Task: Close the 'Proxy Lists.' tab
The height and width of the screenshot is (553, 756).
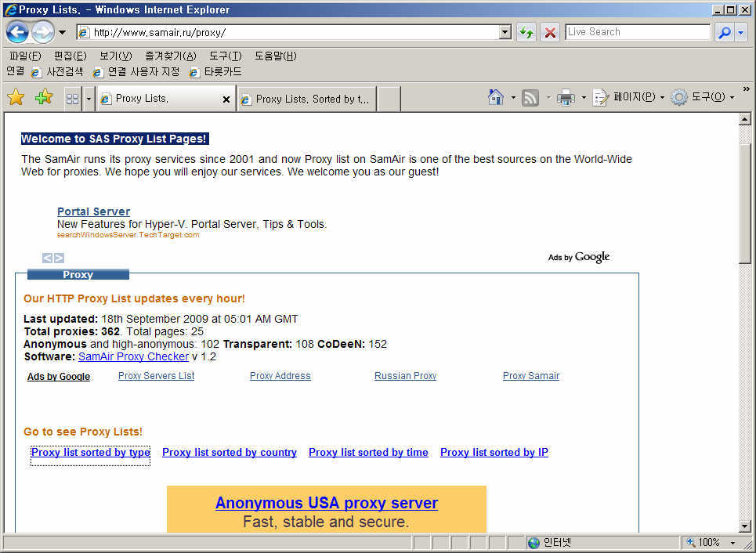Action: (226, 99)
